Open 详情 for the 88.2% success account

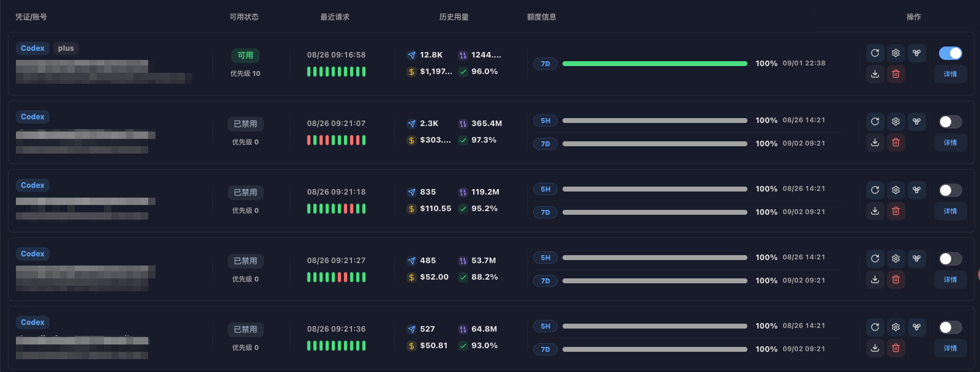950,280
